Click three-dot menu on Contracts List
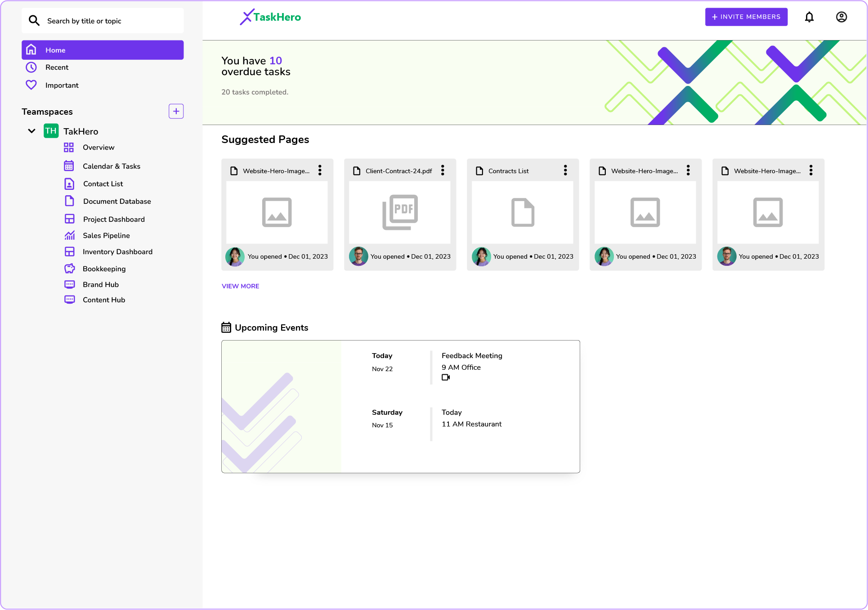This screenshot has height=610, width=868. [565, 171]
